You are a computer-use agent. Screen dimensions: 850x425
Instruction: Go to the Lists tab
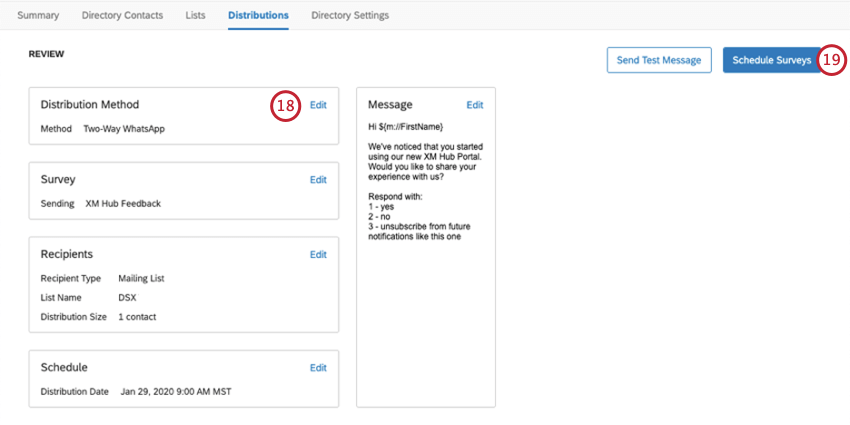click(195, 15)
